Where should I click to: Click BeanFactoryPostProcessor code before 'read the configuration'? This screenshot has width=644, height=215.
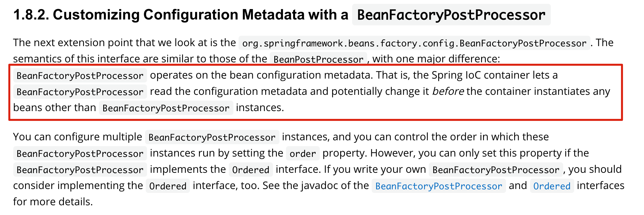click(x=80, y=92)
